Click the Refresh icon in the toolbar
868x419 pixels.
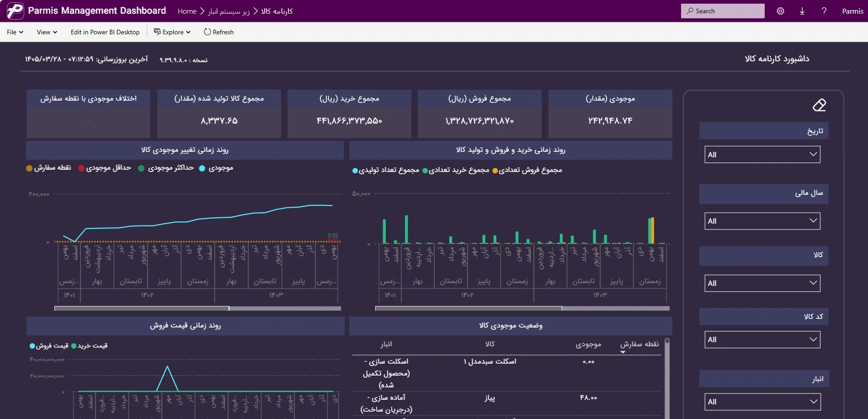point(207,32)
